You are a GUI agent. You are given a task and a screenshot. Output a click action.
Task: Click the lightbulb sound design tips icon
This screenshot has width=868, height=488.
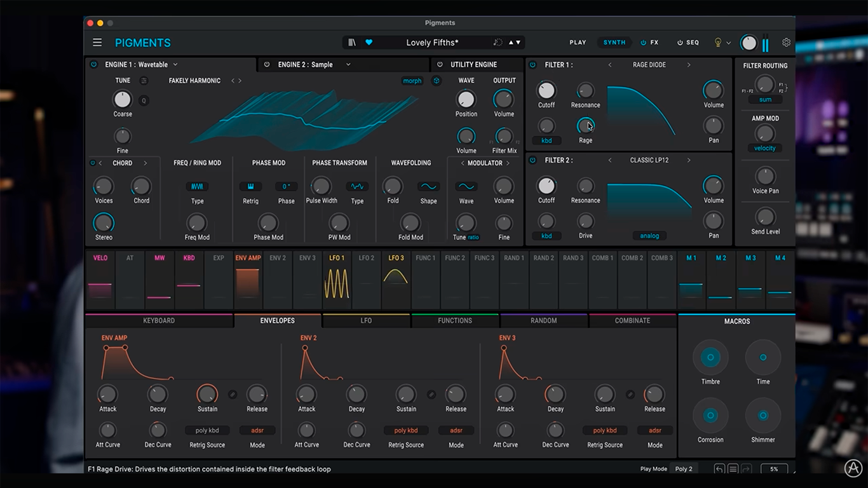point(718,43)
